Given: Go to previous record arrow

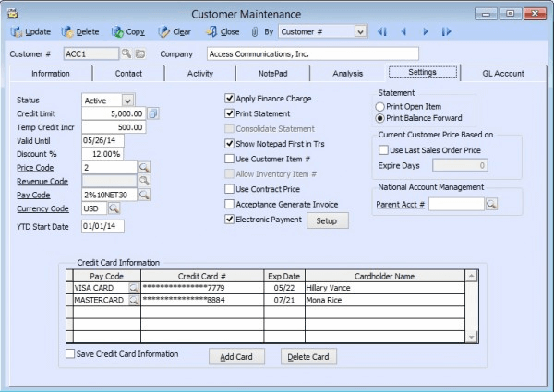Looking at the screenshot, I should [403, 31].
